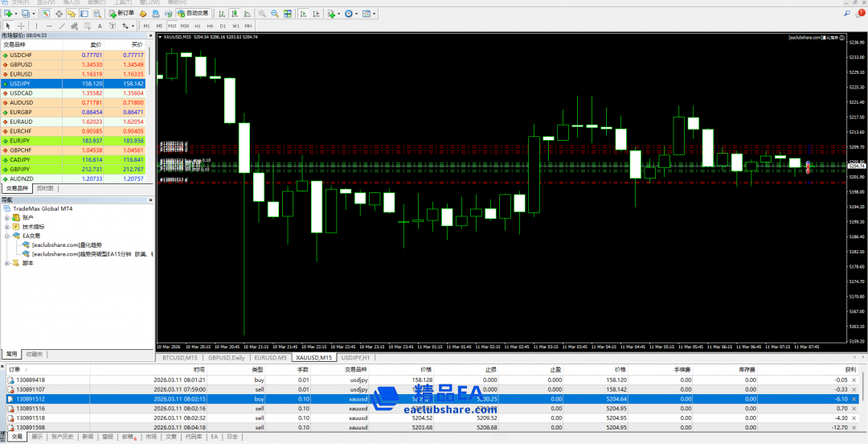Viewport: 868px width, 444px height.
Task: Collapse the EA交易 tree node
Action: (x=7, y=236)
